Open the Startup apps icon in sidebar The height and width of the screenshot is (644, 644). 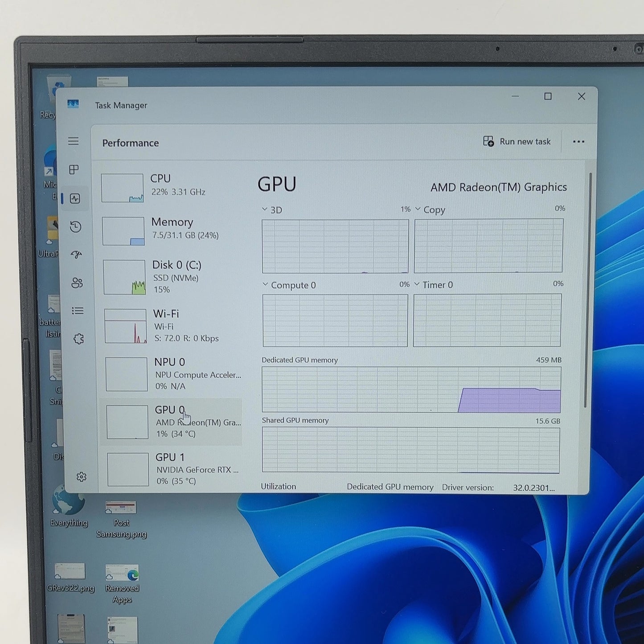(77, 254)
